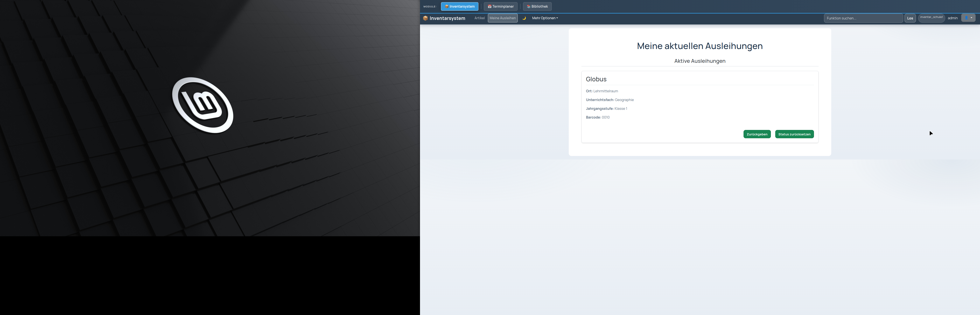
Task: Select Meine Ausleihen in navbar
Action: [502, 18]
